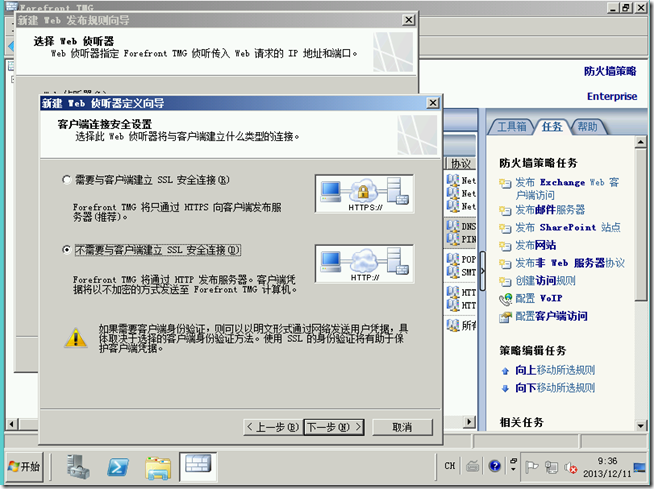Click the Publish SharePoint sites icon
The width and height of the screenshot is (654, 489).
[505, 228]
